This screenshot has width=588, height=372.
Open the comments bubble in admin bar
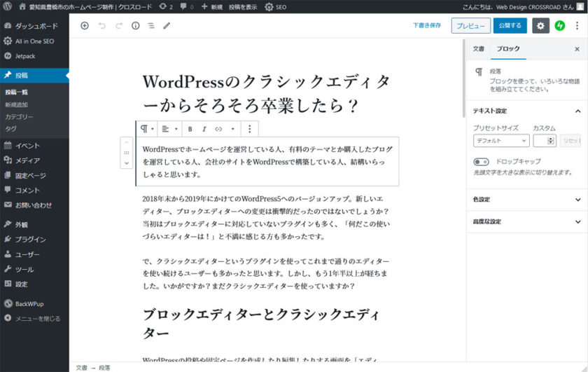coord(187,7)
